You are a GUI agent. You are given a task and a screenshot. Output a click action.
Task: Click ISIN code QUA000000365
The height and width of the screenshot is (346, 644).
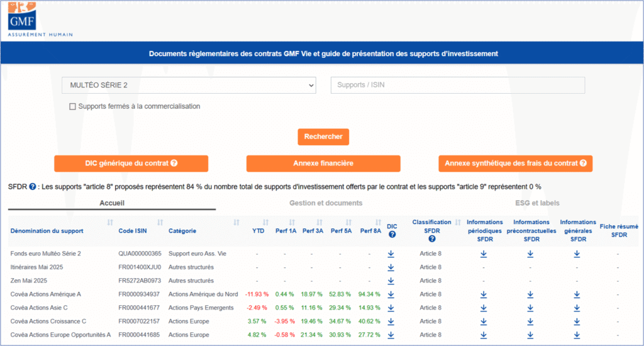click(140, 254)
